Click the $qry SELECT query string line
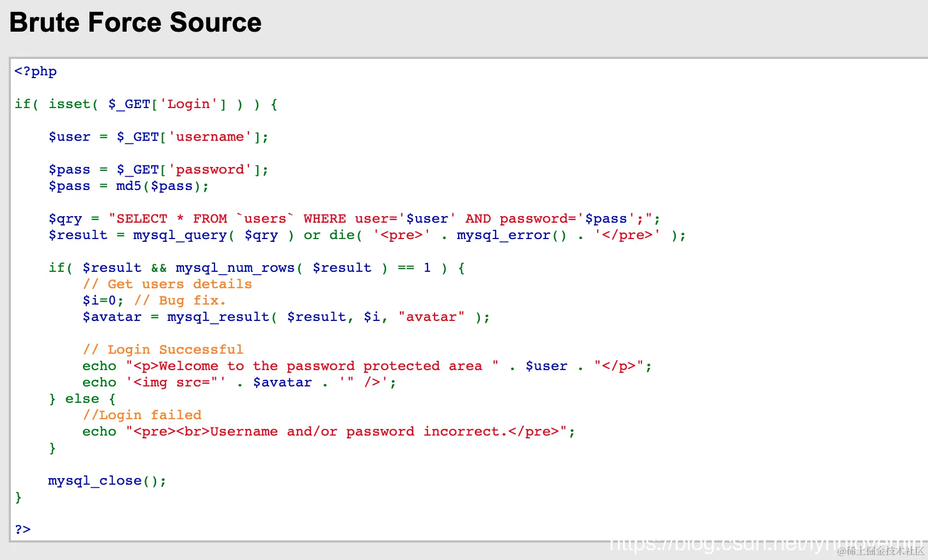The width and height of the screenshot is (928, 560). point(354,219)
